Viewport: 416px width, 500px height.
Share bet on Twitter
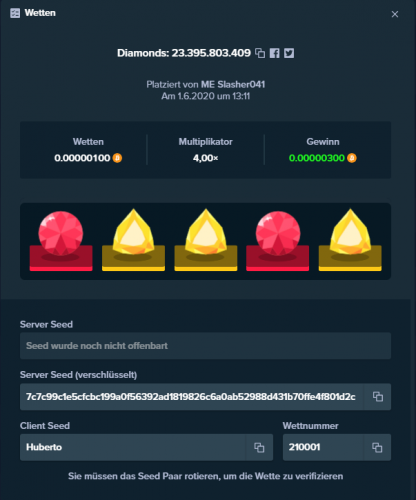pos(289,53)
